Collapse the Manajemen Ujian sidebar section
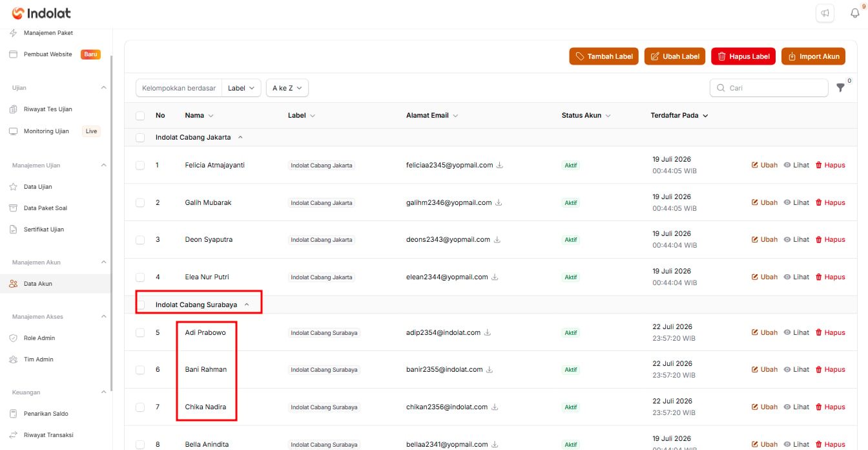 tap(104, 166)
